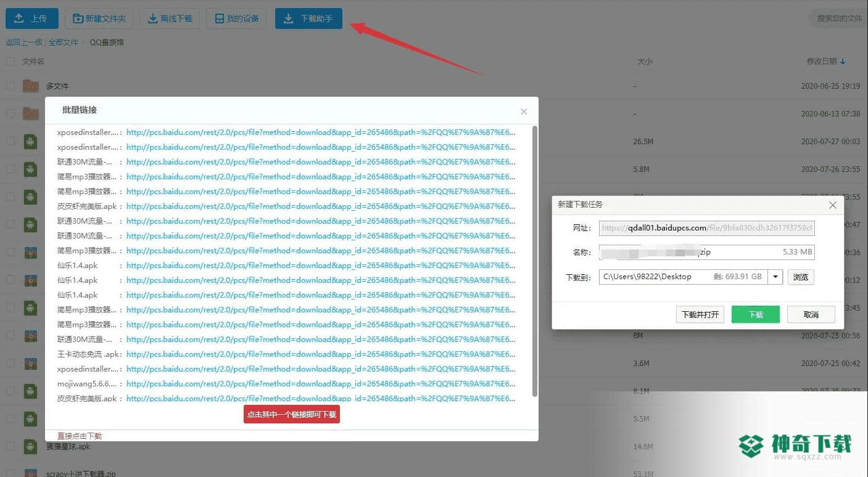Click the green 下载 button
The image size is (868, 477).
point(756,314)
